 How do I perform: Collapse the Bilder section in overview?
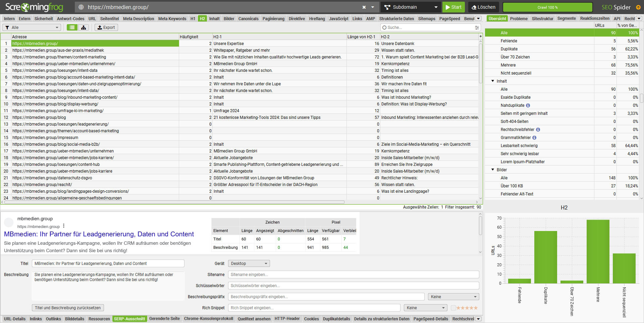[493, 170]
